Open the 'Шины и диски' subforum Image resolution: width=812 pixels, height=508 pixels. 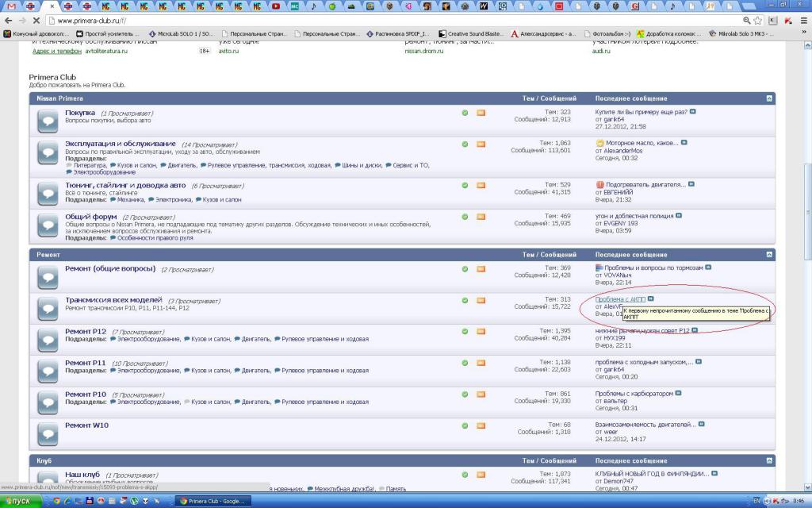tap(362, 165)
